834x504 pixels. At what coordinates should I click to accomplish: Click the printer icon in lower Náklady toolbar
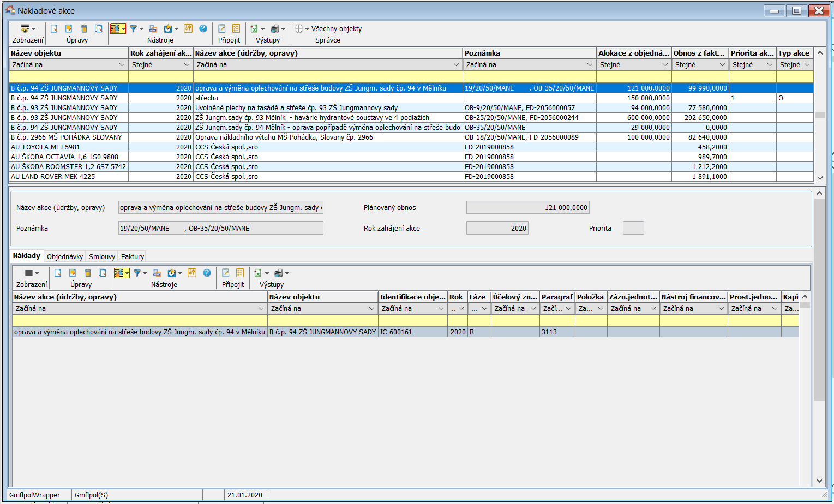click(279, 273)
